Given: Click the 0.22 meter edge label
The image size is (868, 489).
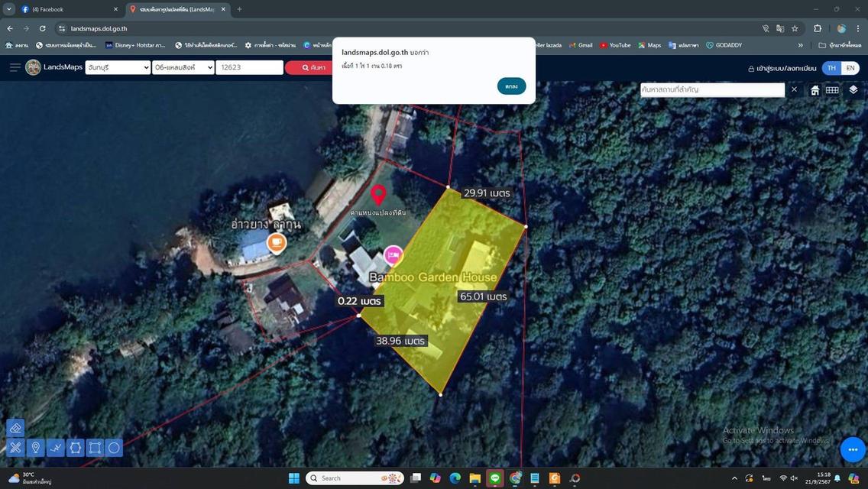Looking at the screenshot, I should (x=359, y=301).
